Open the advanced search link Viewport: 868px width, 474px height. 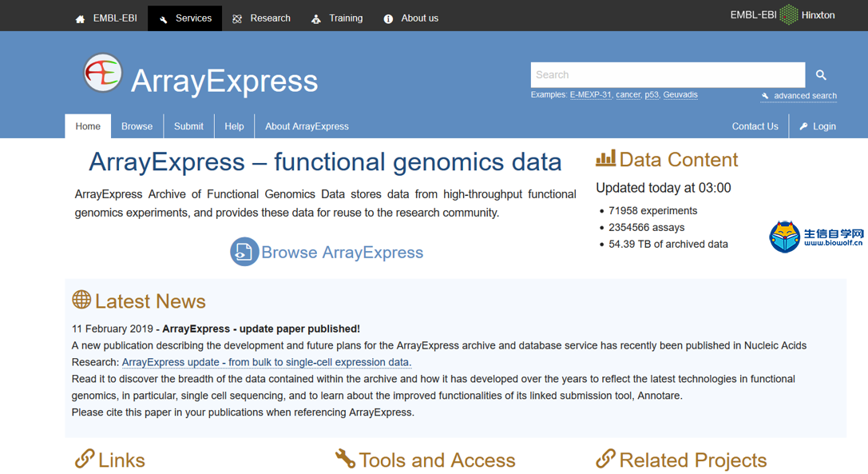point(805,96)
